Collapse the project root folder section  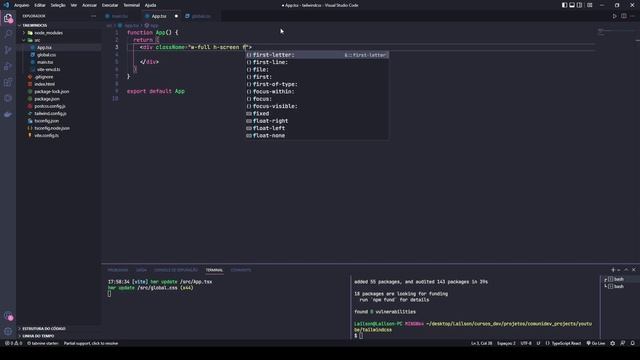[x=35, y=25]
